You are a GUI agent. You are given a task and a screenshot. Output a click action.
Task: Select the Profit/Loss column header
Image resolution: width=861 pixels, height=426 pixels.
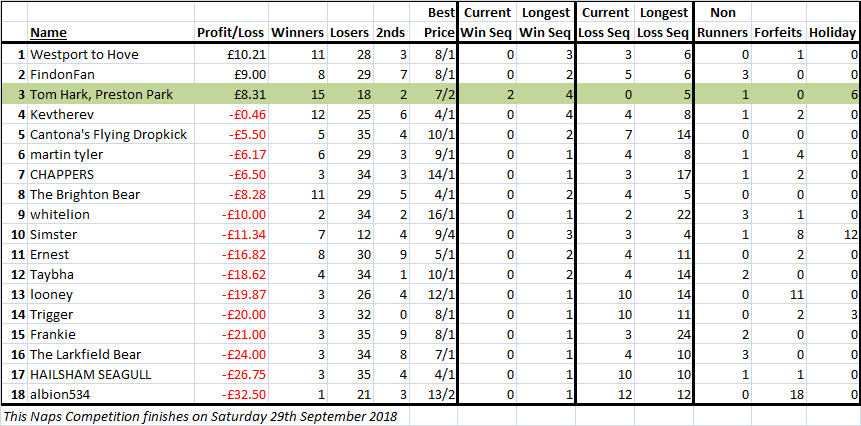tap(231, 33)
